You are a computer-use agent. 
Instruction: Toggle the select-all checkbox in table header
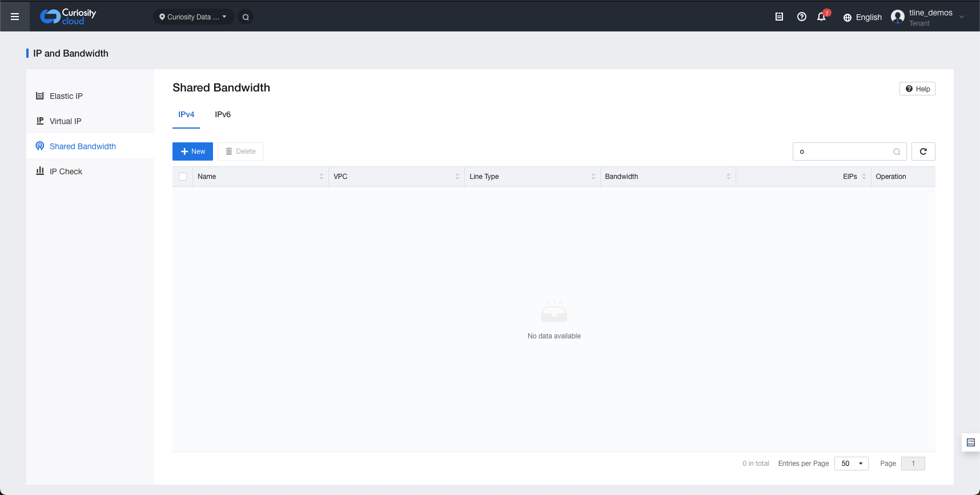[x=183, y=177]
